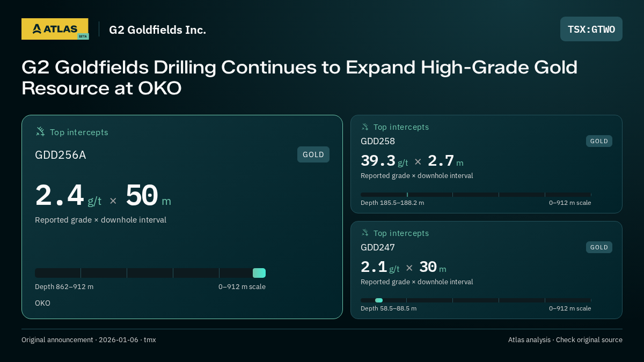Click 'Reported grade × downhole interval' under 2.4 g/t
This screenshot has width=644, height=362.
[x=100, y=220]
